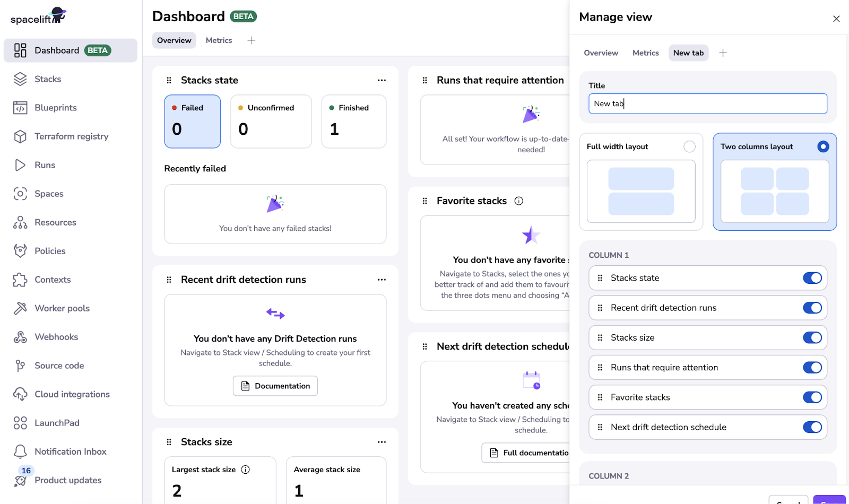Click the Blueprints sidebar icon
The width and height of the screenshot is (849, 504).
(20, 108)
